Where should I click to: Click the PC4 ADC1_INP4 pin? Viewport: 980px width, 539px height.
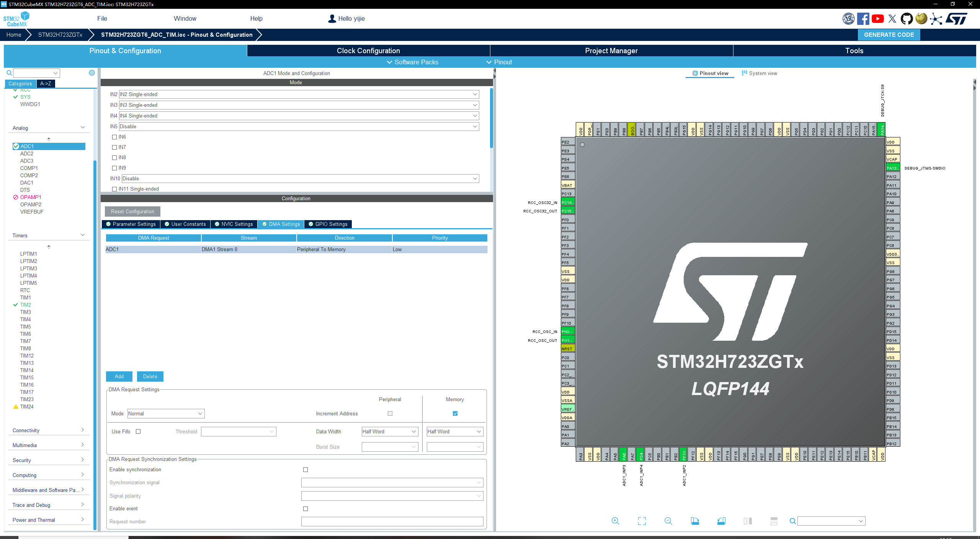click(641, 454)
